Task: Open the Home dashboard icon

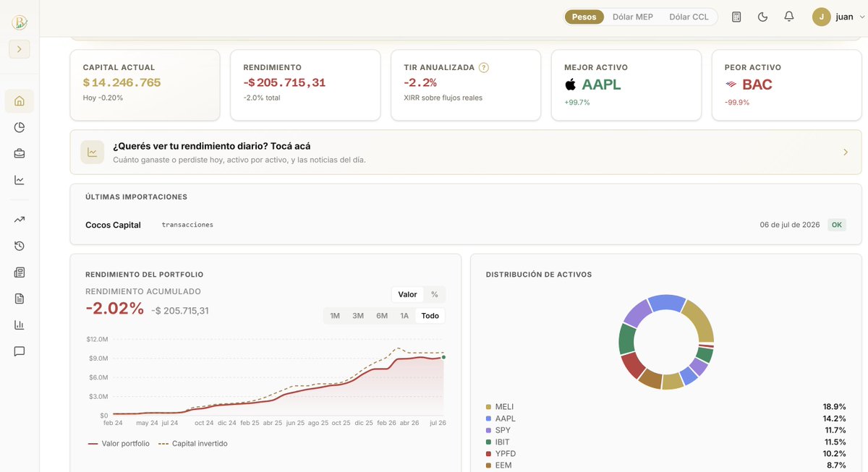Action: coord(20,101)
